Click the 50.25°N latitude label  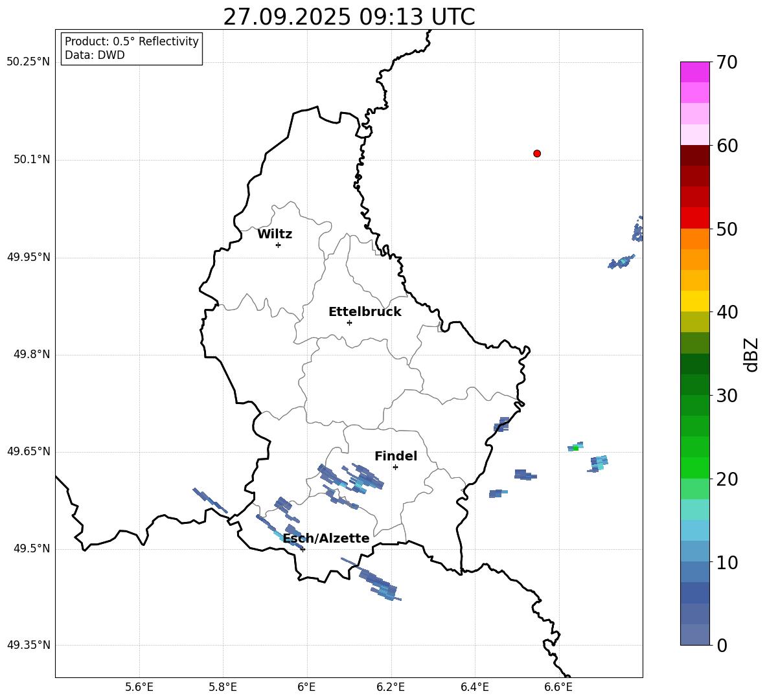(x=29, y=62)
